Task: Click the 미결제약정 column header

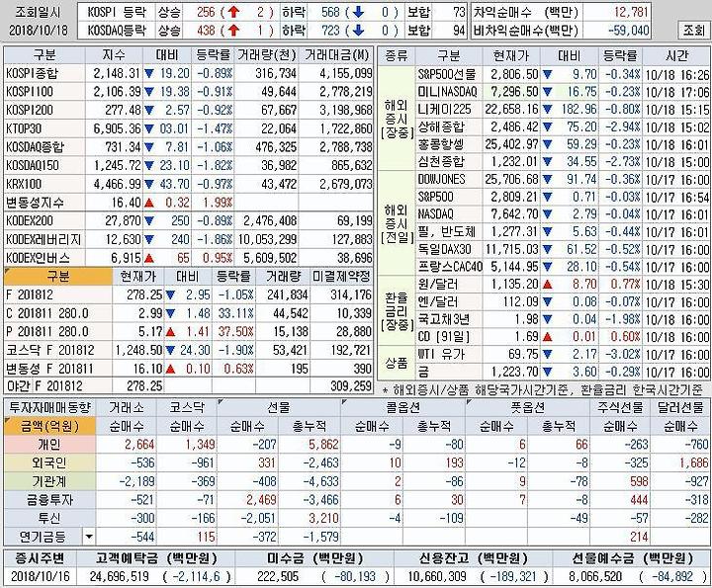Action: (x=341, y=276)
